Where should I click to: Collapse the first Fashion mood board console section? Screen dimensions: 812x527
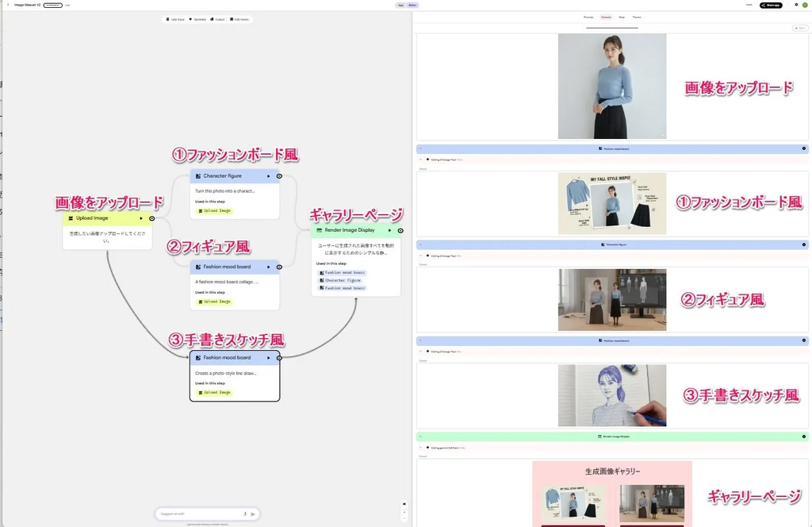420,148
